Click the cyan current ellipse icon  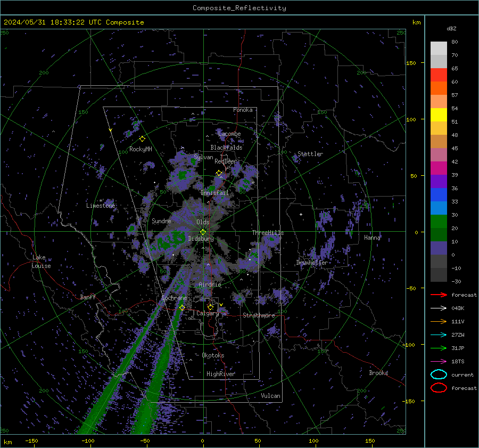439,374
